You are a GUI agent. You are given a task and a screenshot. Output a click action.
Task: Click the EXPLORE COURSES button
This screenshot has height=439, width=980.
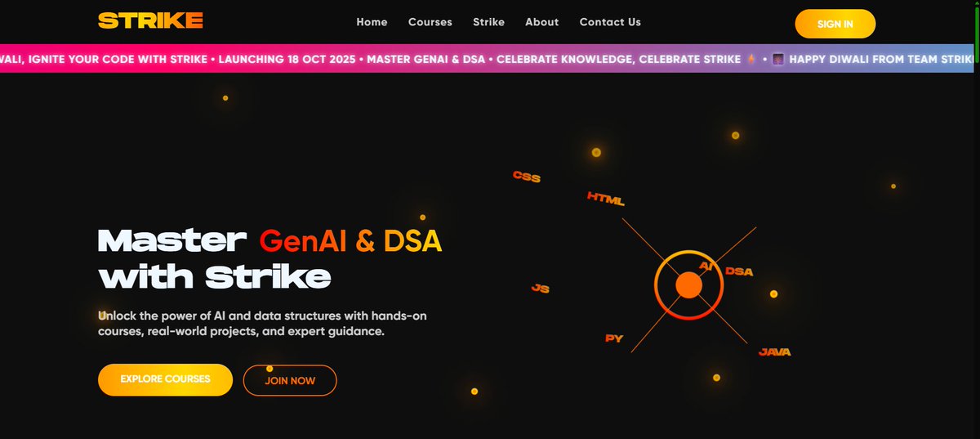pyautogui.click(x=165, y=379)
